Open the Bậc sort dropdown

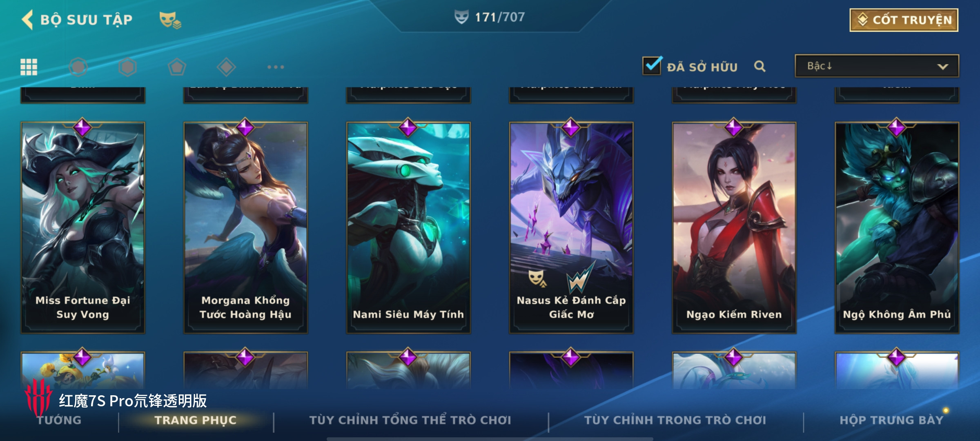click(877, 66)
